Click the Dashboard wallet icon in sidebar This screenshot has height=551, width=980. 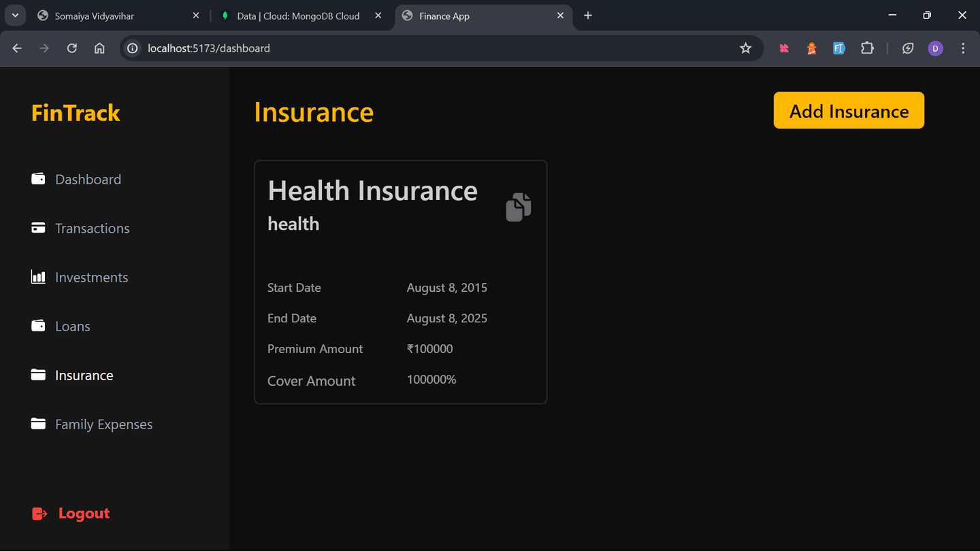[38, 179]
